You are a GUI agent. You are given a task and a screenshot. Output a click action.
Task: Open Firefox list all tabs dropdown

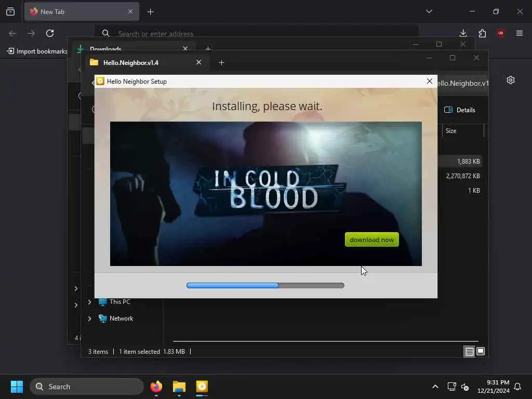[x=429, y=11]
